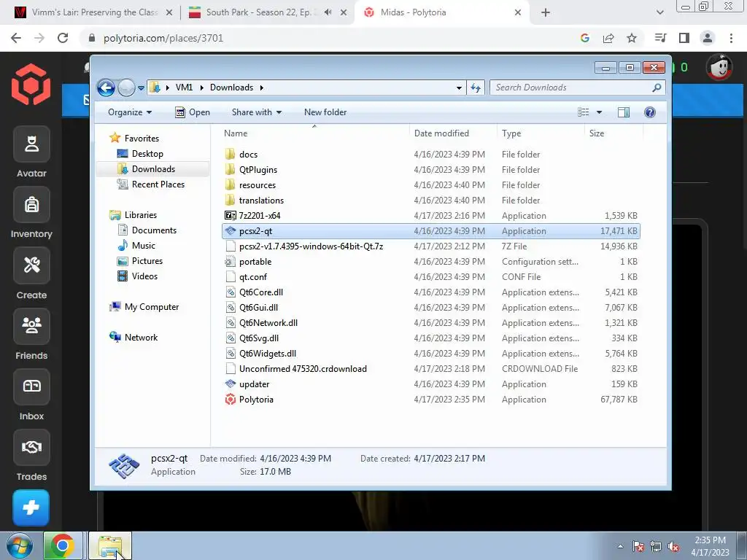
Task: Reload the Chrome page
Action: 63,38
